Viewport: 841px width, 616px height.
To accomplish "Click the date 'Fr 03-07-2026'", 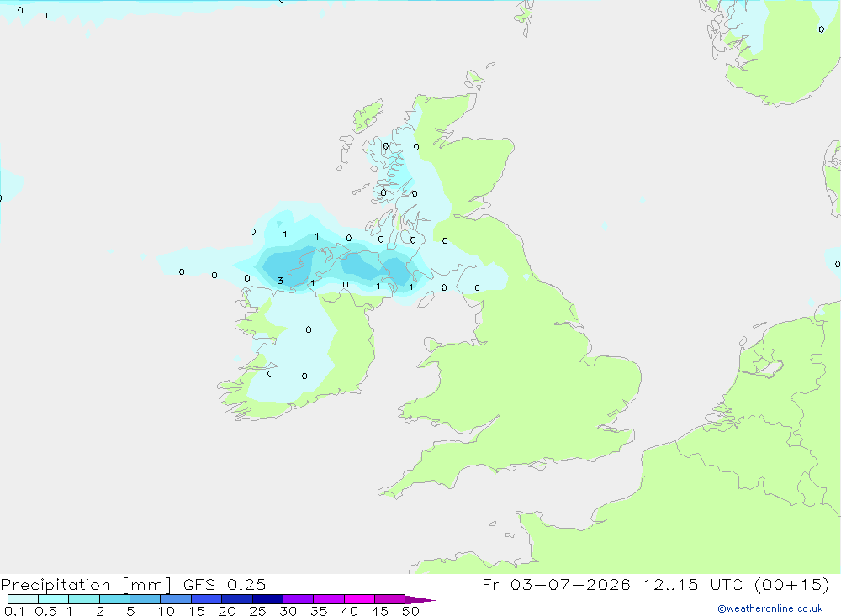I will click(x=556, y=584).
